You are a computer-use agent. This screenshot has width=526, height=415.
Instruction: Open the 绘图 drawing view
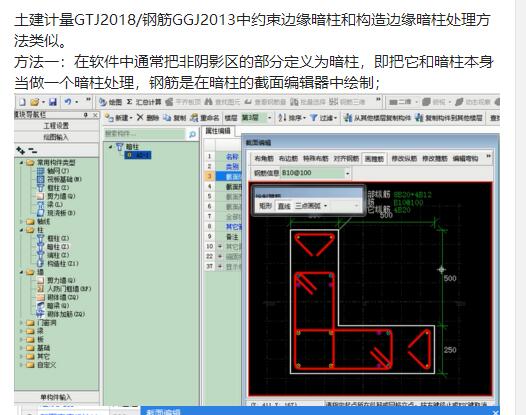click(x=111, y=102)
